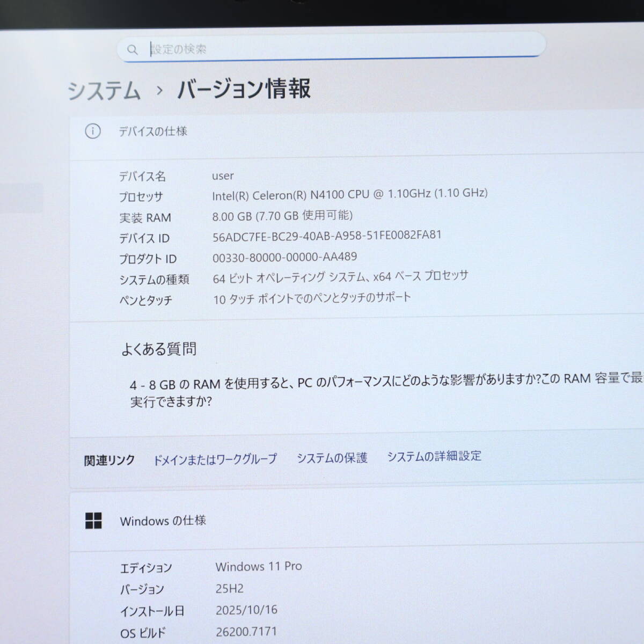The image size is (644, 644).
Task: Open ドメインまたはワークグループ link
Action: click(215, 459)
